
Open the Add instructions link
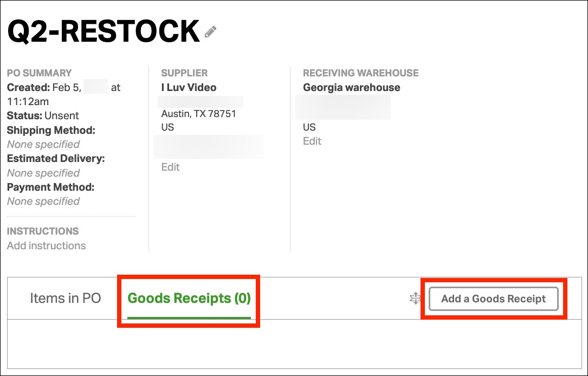tap(46, 245)
